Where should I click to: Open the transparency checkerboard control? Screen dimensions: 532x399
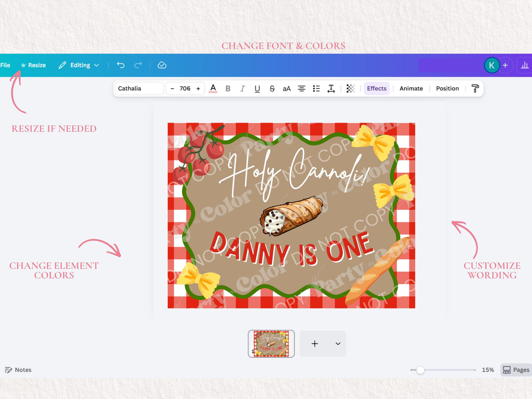[x=350, y=88]
